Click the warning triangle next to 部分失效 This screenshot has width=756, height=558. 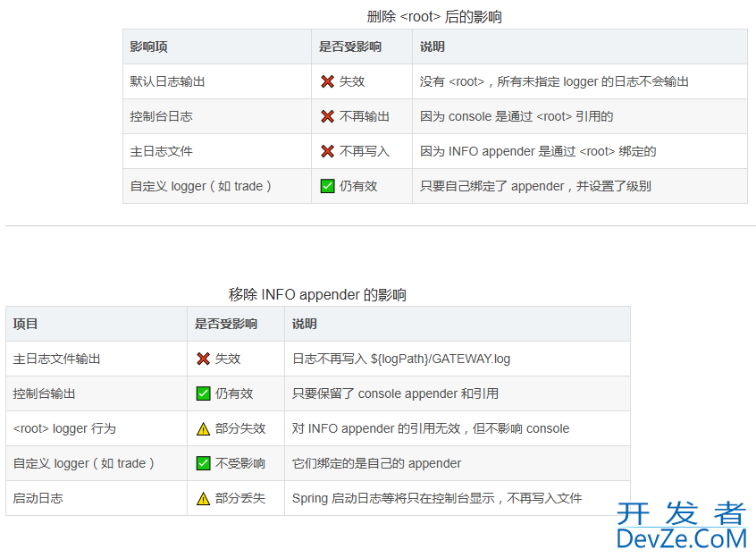click(203, 428)
